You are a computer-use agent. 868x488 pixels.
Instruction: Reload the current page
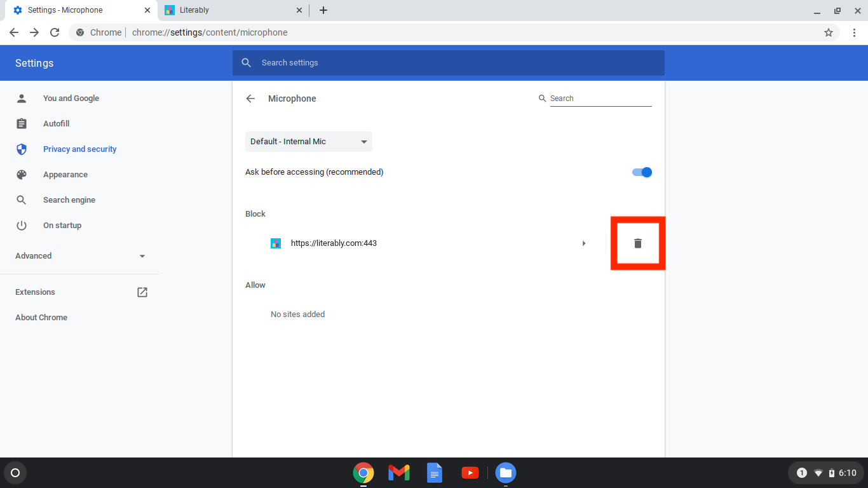(x=55, y=32)
